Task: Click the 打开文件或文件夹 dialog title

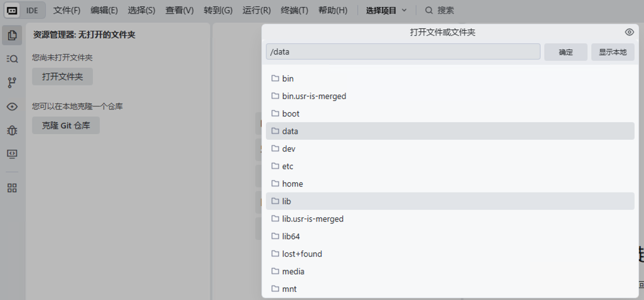Action: click(442, 33)
